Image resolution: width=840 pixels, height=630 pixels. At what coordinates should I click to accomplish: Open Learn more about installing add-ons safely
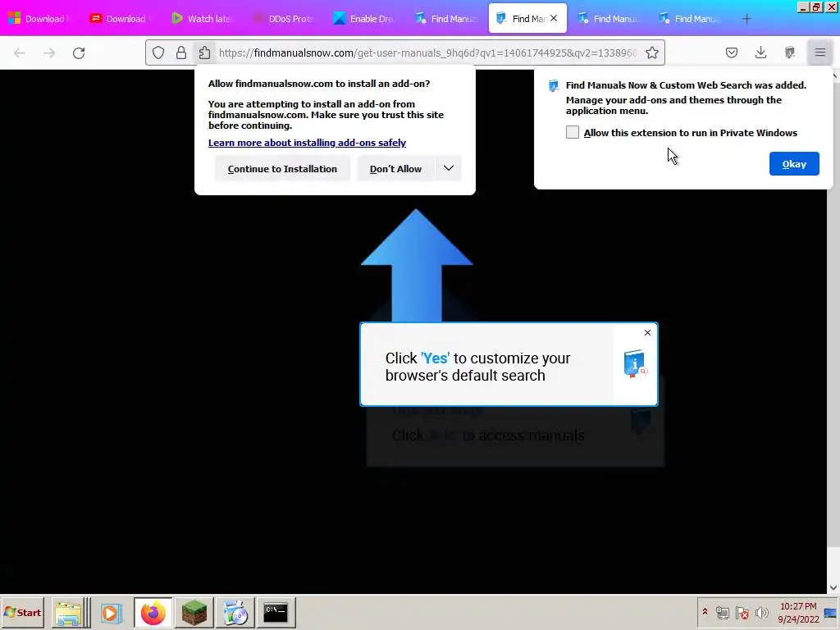[307, 143]
